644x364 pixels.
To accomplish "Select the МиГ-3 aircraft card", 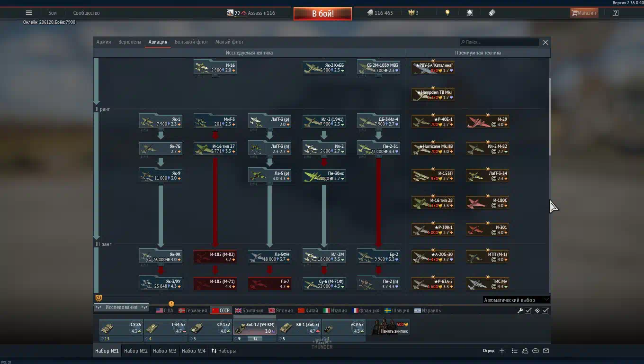I will (x=215, y=121).
